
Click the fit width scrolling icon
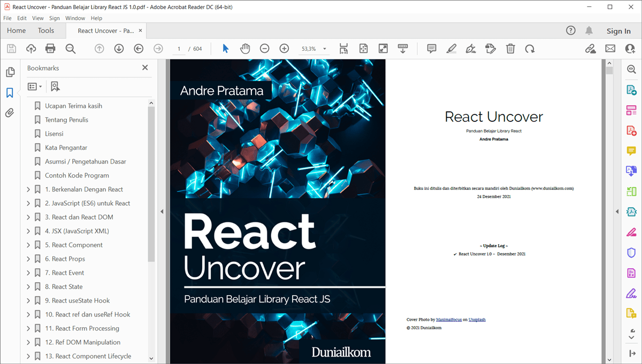(x=344, y=49)
